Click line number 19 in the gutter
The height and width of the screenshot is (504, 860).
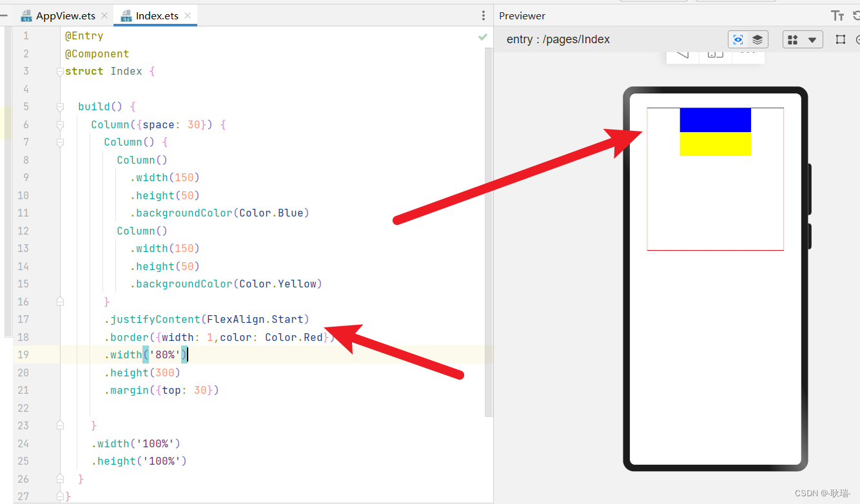click(23, 355)
